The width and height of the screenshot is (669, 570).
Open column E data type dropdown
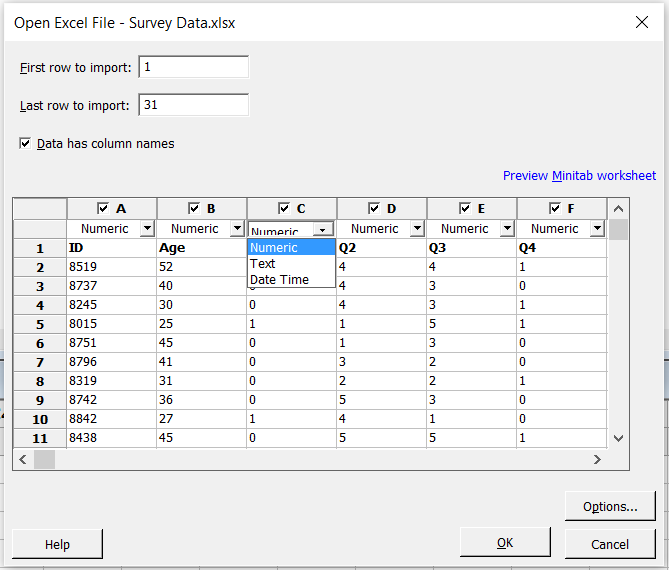pos(507,229)
